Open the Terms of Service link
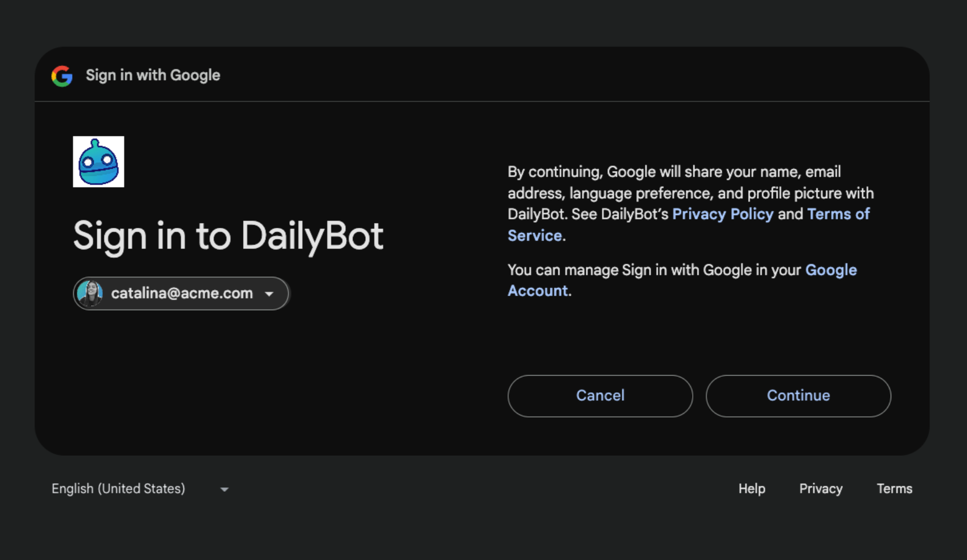Viewport: 967px width, 560px height. [x=838, y=214]
